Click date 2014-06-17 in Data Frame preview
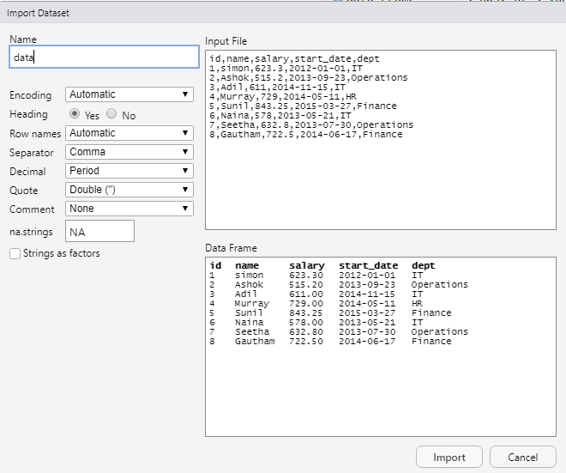The width and height of the screenshot is (566, 473). coord(367,341)
